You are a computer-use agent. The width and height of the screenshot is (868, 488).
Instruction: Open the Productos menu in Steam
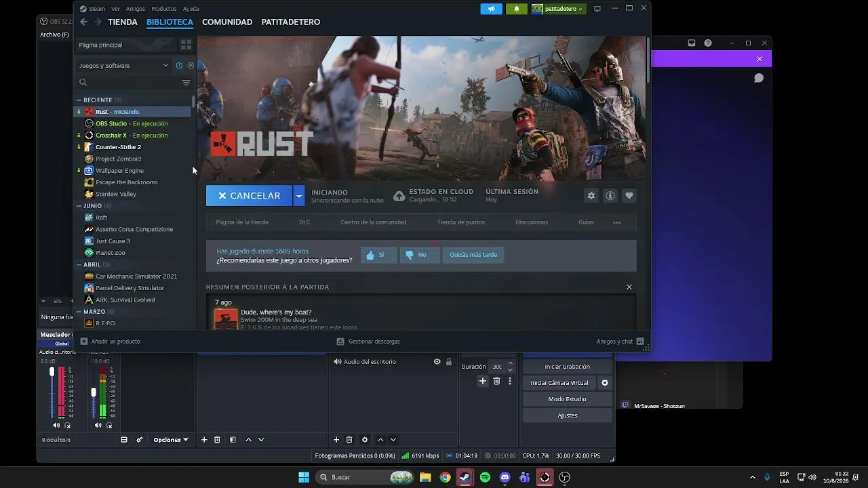(x=164, y=9)
